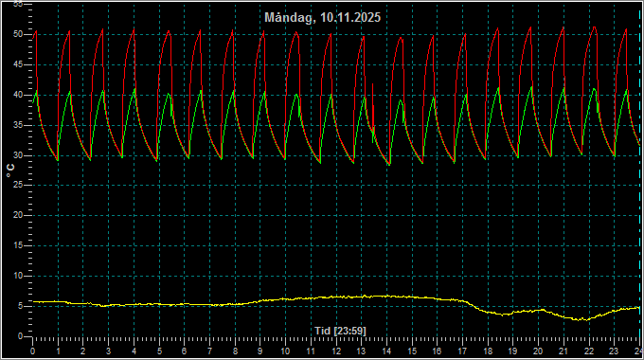
Task: Click the 40 label on temperature axis
Action: [x=18, y=95]
